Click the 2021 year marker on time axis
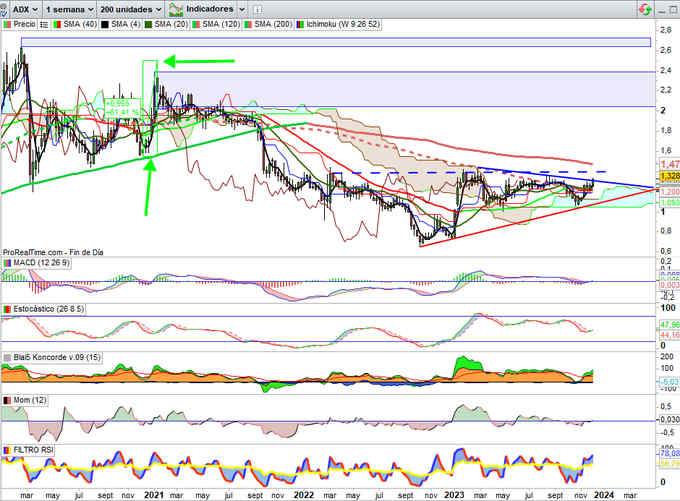This screenshot has height=501, width=680. pos(154,495)
